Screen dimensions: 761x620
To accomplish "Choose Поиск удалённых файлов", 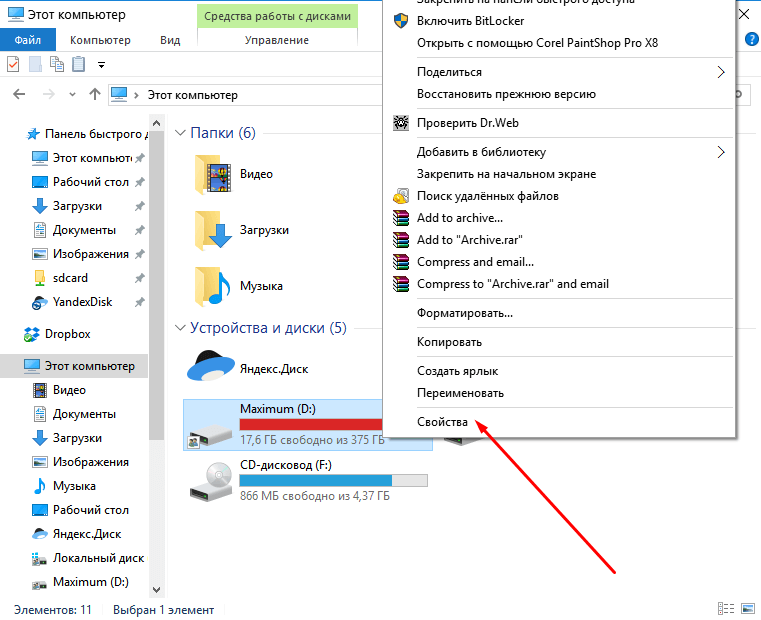I will tap(558, 196).
